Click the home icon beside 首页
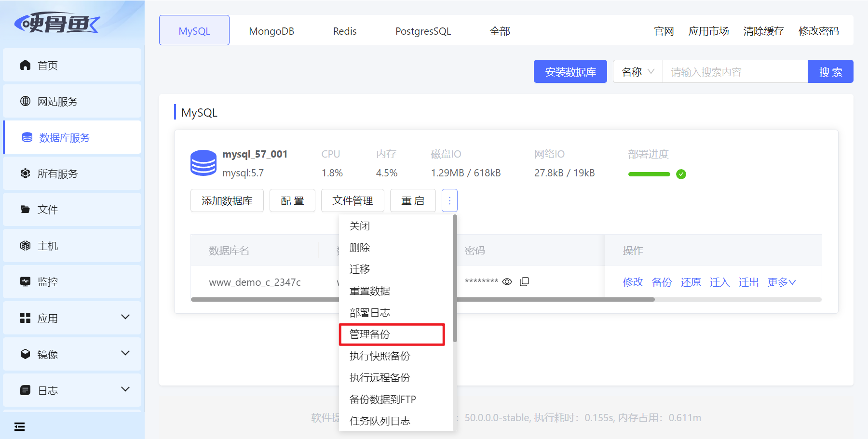 [x=25, y=65]
